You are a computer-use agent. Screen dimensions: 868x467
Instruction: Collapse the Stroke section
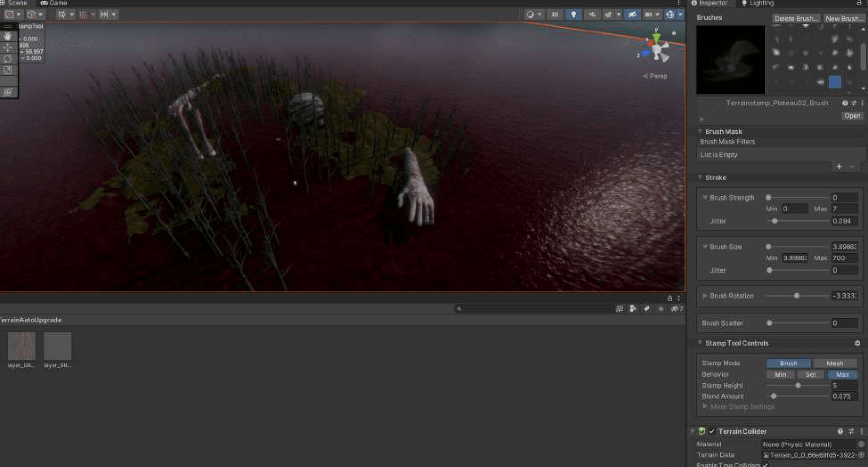point(700,177)
